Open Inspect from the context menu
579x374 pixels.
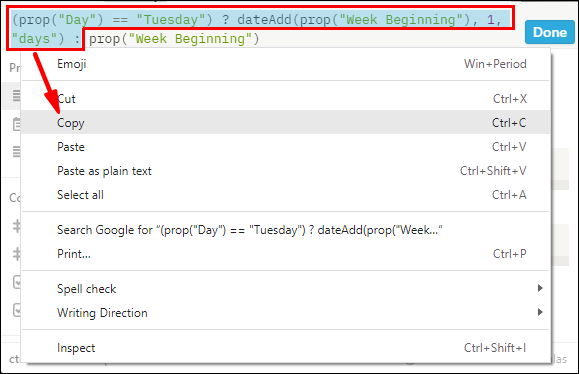[x=285, y=347]
